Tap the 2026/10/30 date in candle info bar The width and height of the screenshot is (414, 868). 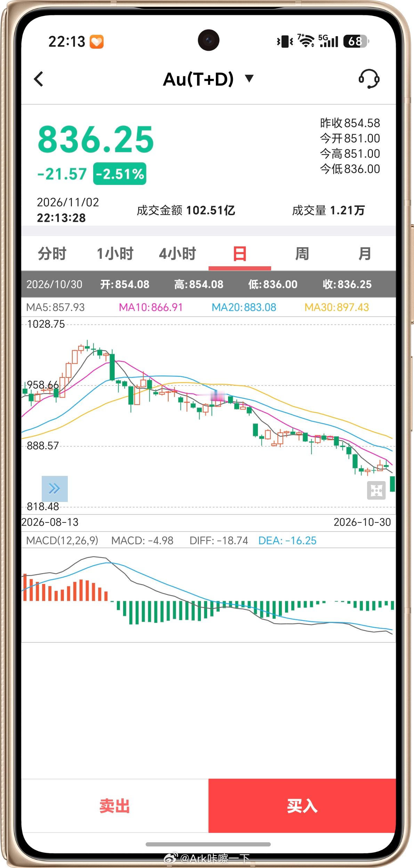54,284
